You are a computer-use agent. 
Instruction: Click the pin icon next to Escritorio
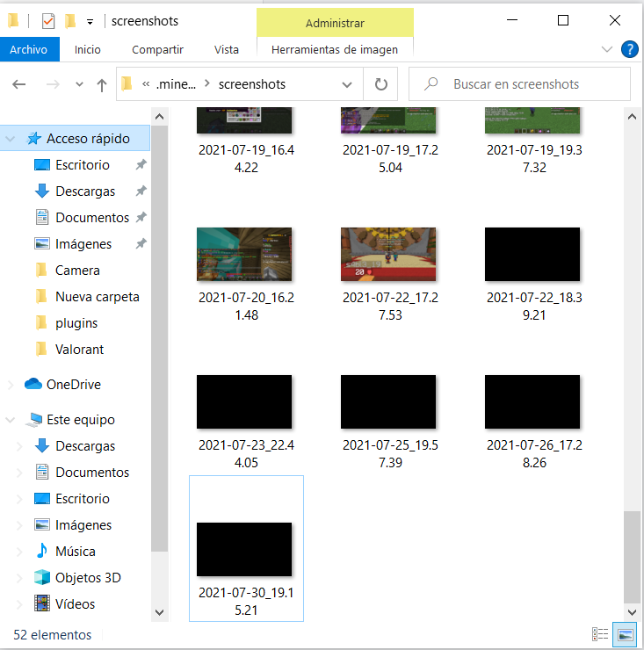141,165
